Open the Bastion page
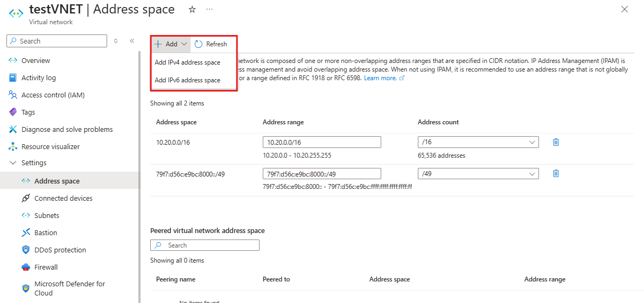 click(x=46, y=233)
